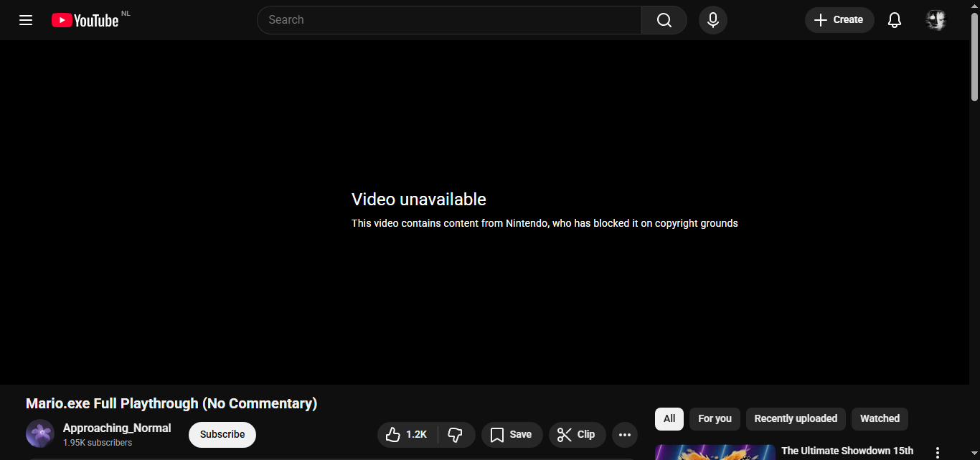
Task: Click the YouTube home logo
Action: pyautogui.click(x=85, y=20)
